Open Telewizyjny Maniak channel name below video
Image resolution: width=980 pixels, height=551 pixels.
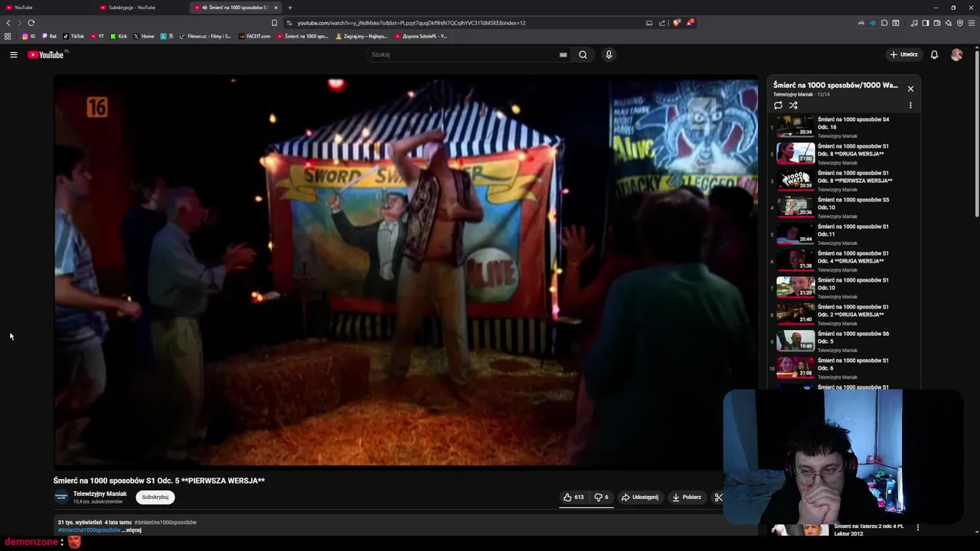pyautogui.click(x=100, y=494)
